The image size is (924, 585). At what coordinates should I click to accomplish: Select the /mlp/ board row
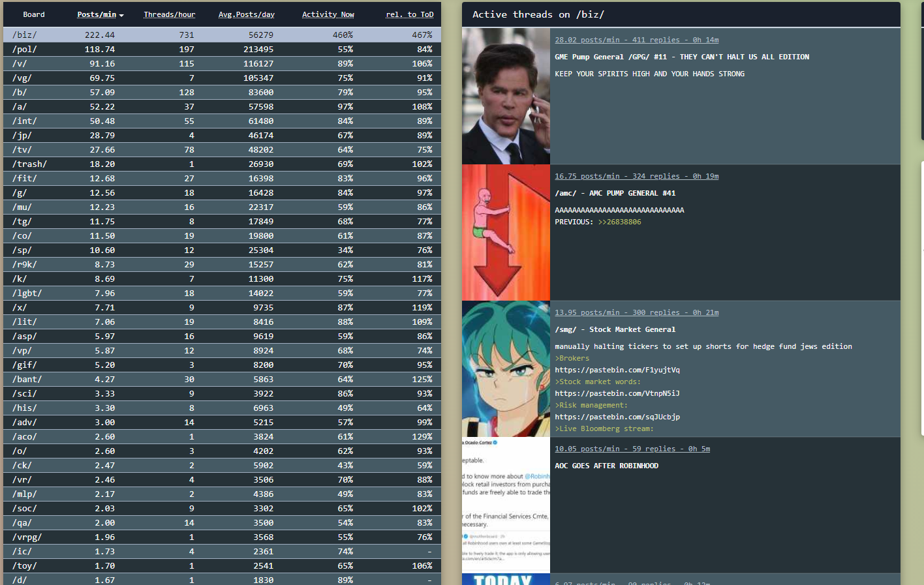pyautogui.click(x=222, y=494)
